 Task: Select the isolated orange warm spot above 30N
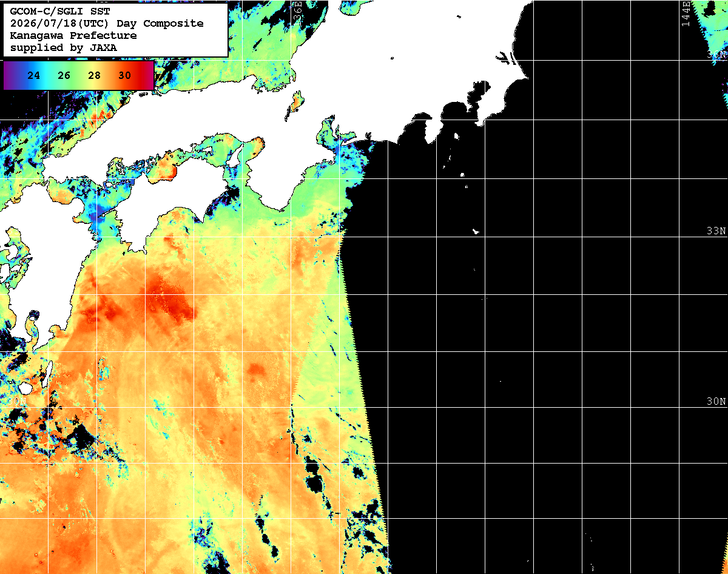[x=255, y=370]
